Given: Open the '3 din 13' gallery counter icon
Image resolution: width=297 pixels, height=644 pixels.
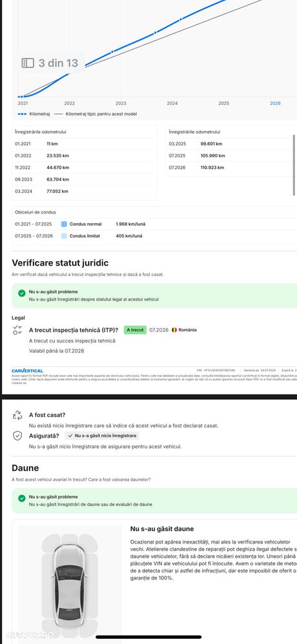Looking at the screenshot, I should (x=28, y=63).
